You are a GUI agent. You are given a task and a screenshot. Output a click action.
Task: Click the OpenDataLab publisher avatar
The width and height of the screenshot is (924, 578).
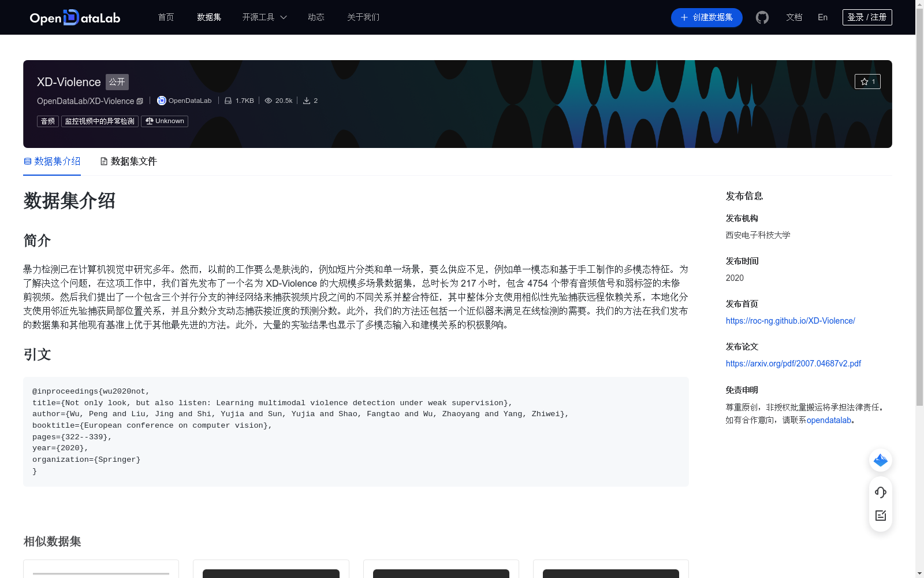[162, 101]
